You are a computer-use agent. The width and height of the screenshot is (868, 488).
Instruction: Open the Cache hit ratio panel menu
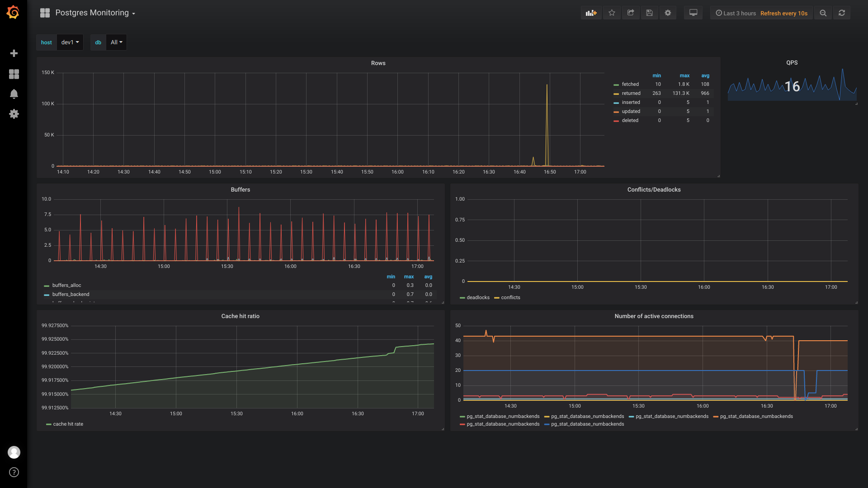pyautogui.click(x=240, y=316)
